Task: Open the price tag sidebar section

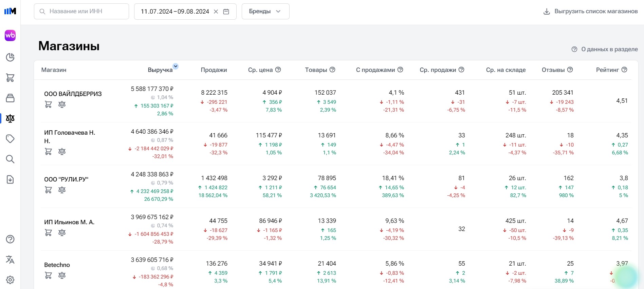Action: point(10,139)
